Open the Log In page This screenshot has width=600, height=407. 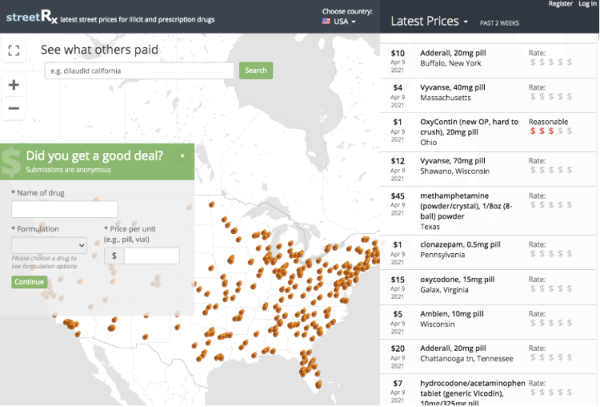click(588, 5)
